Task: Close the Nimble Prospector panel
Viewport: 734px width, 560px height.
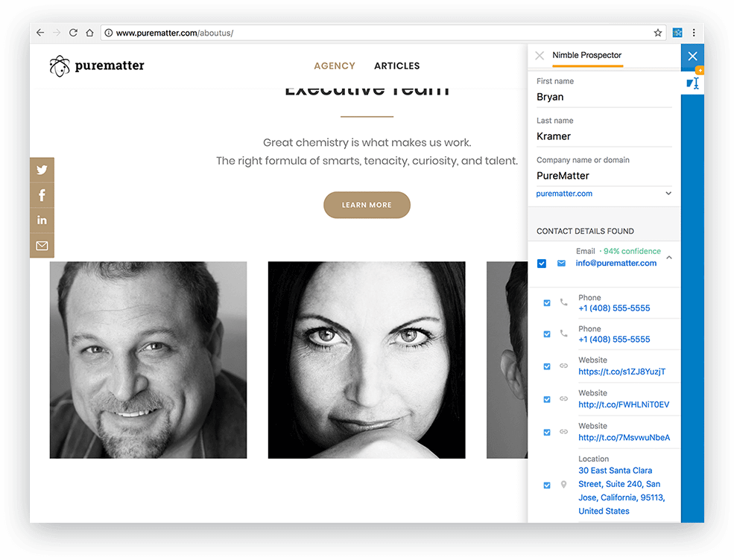Action: click(540, 56)
